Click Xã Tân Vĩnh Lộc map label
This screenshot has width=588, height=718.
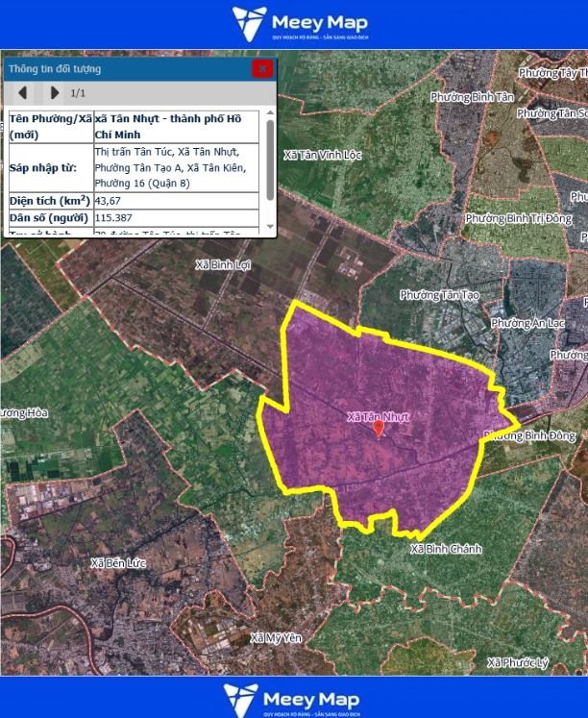click(322, 155)
